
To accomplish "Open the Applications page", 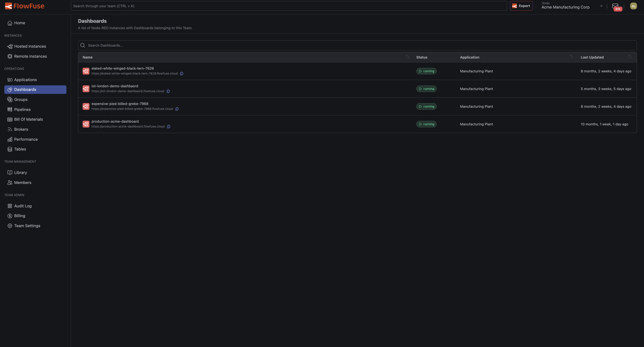I will point(35,80).
